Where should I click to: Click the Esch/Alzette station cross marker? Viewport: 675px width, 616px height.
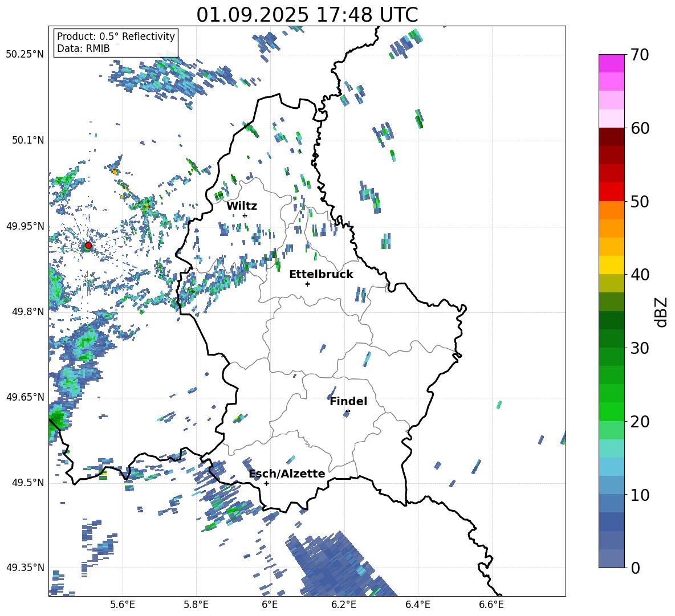[x=266, y=483]
